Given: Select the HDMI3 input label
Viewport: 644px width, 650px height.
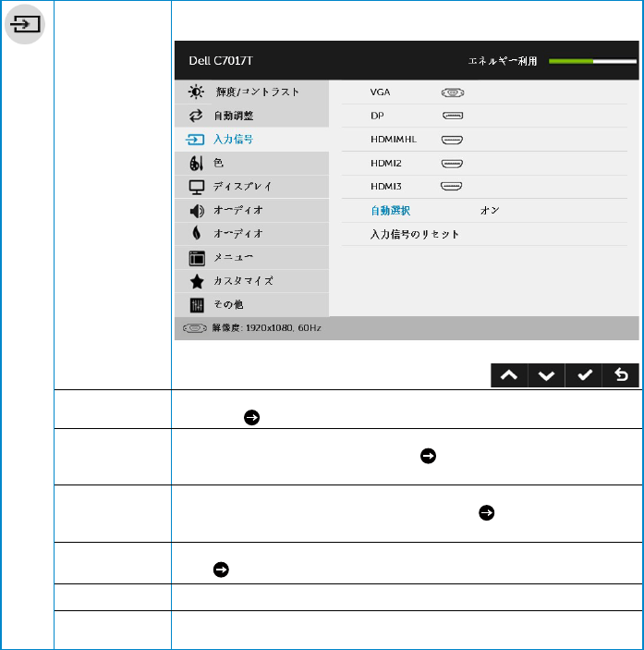Looking at the screenshot, I should [386, 187].
